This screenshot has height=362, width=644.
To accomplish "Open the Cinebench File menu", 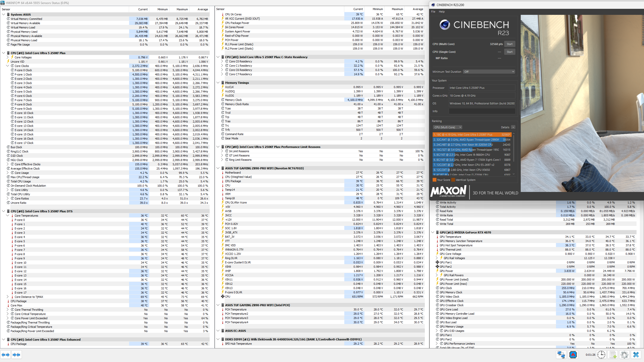I will pos(433,12).
